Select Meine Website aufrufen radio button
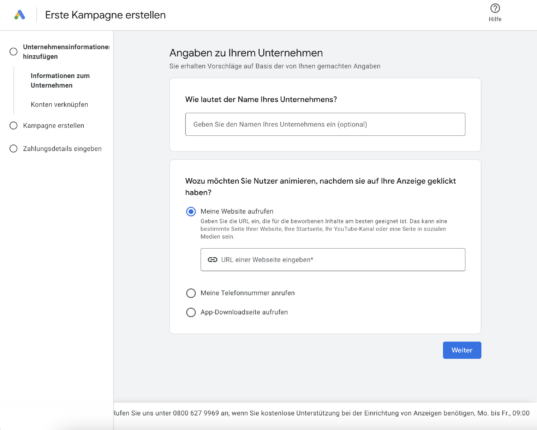Screen dimensions: 537x430 (x=191, y=212)
